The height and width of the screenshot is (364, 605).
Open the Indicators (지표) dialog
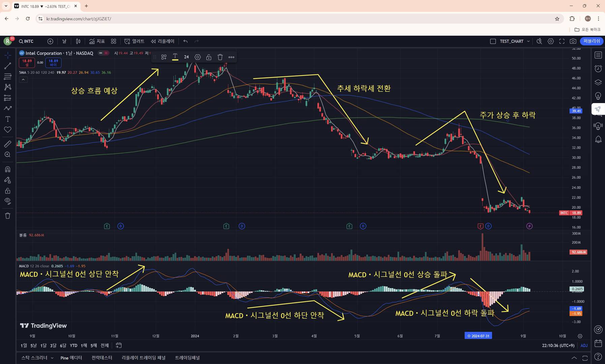(97, 41)
